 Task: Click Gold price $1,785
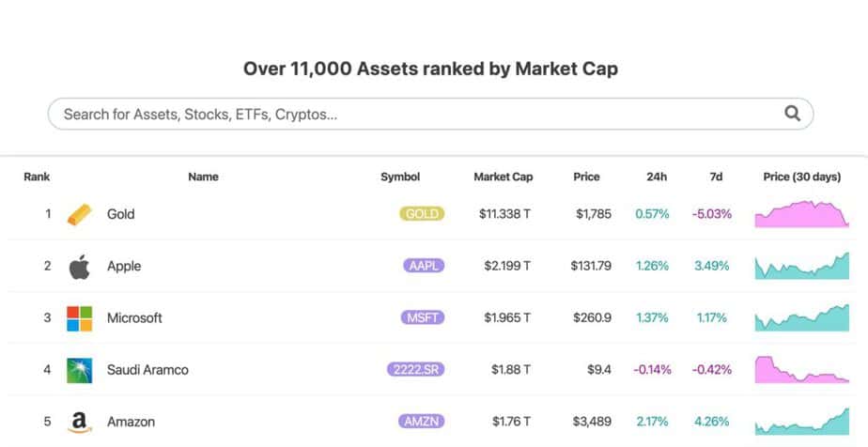coord(594,214)
